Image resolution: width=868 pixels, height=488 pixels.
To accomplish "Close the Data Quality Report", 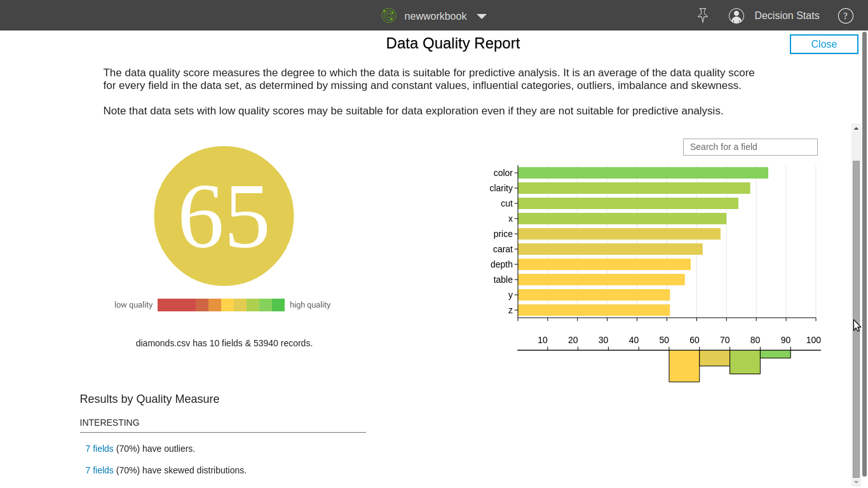I will pos(824,44).
